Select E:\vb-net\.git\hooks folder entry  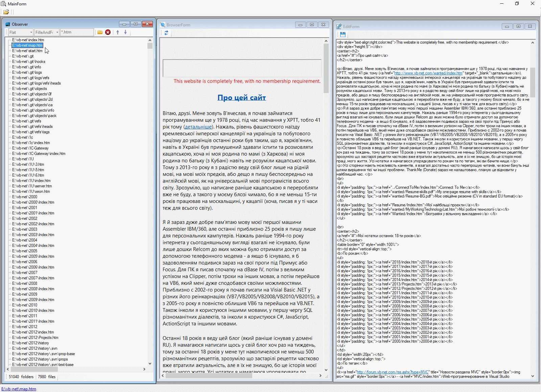coord(29,62)
